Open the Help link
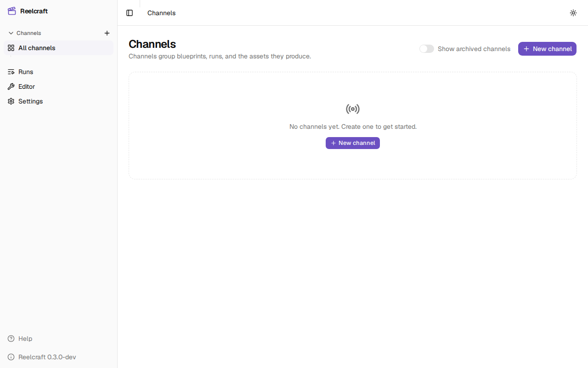The height and width of the screenshot is (368, 588). [58, 339]
